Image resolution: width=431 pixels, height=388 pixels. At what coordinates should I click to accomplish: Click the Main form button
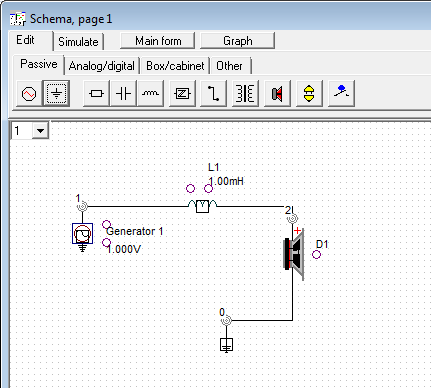(x=158, y=41)
